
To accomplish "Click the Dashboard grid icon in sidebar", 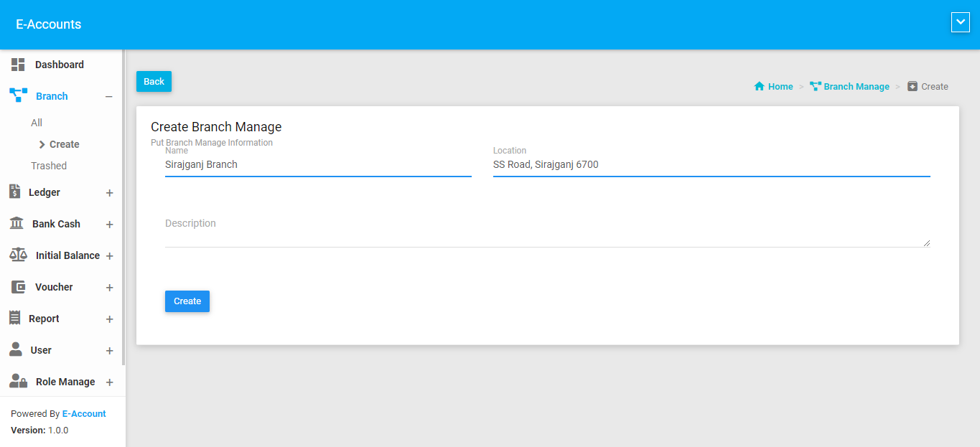I will [x=18, y=65].
